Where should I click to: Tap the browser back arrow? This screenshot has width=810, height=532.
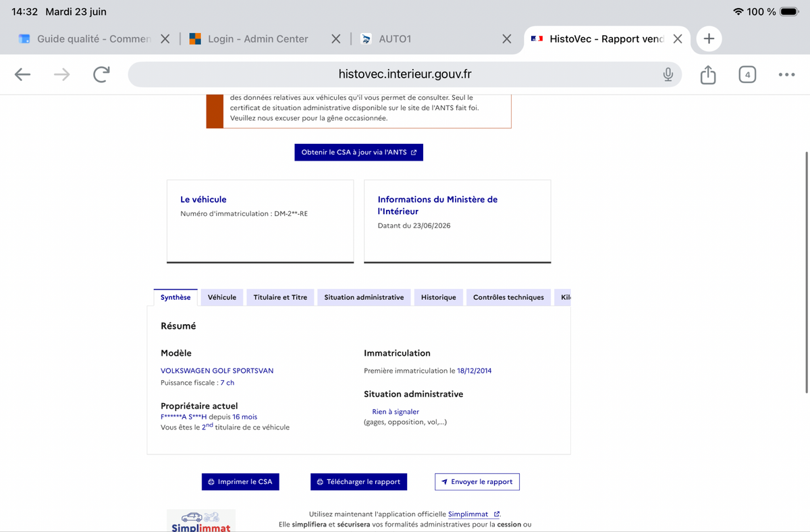23,74
